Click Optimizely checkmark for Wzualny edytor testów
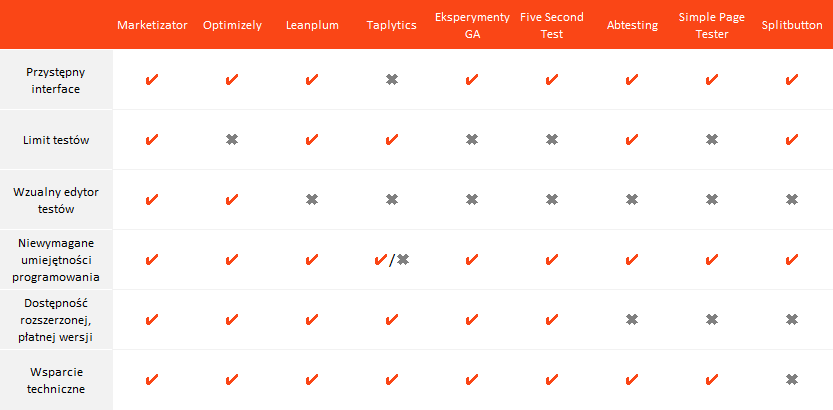Screen dimensions: 833x410 pos(232,200)
